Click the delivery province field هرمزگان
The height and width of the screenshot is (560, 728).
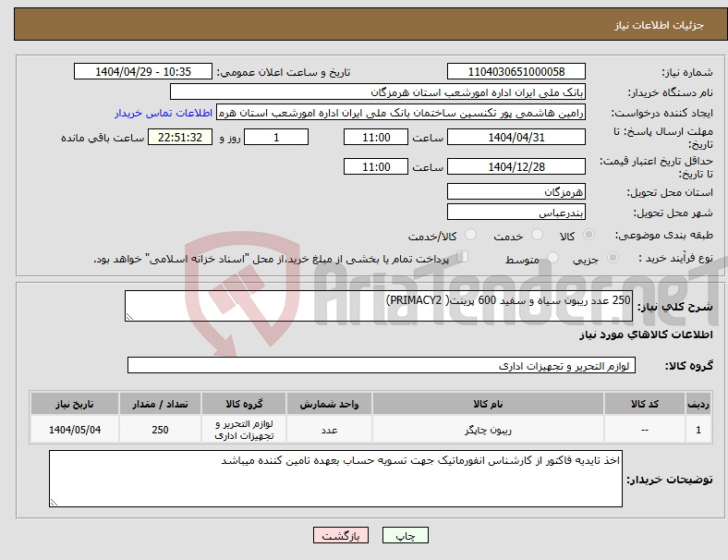[x=516, y=191]
